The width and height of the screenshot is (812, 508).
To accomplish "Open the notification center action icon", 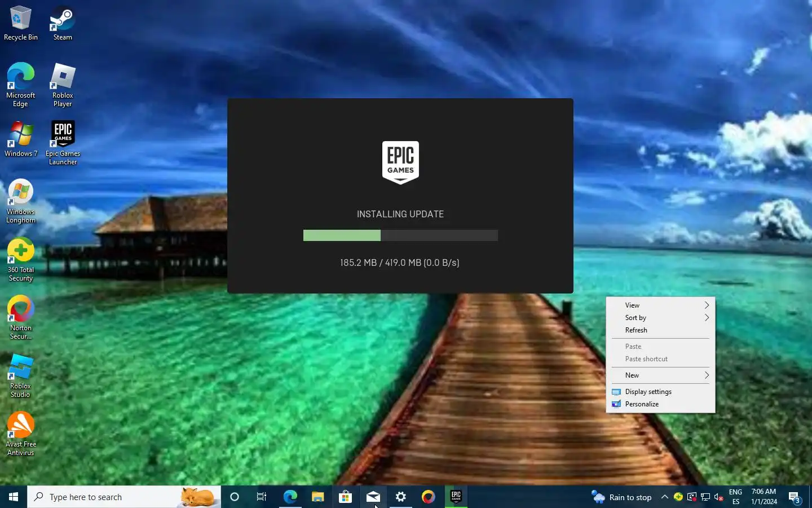I will click(795, 497).
